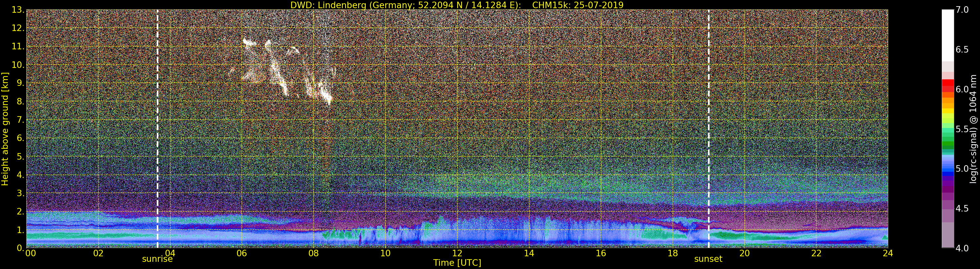980x269 pixels.
Task: Select the white dashed sunrise marker line
Action: (157, 129)
